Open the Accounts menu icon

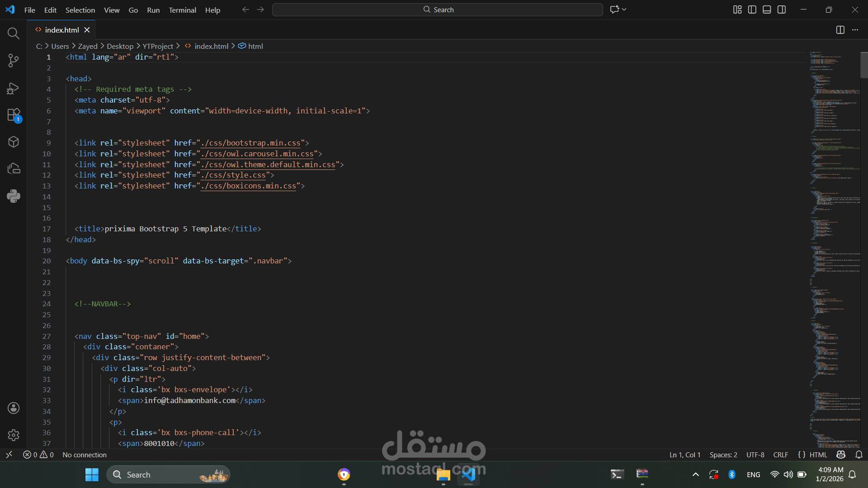(x=14, y=408)
